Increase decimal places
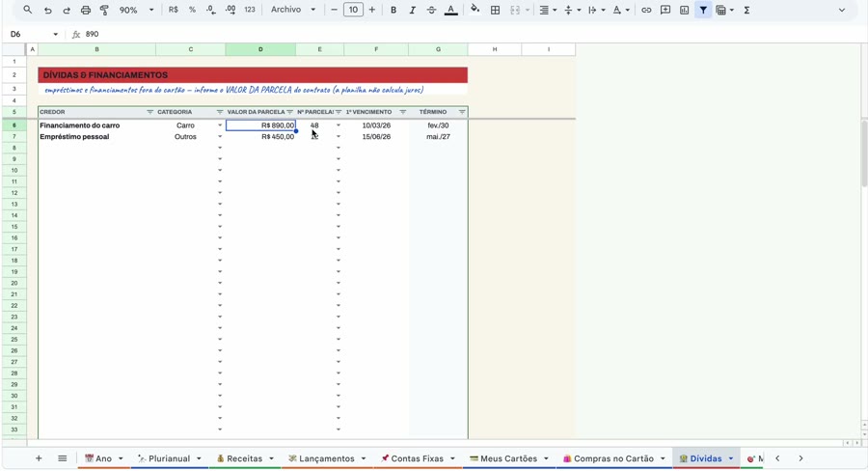868x471 pixels. coord(231,10)
